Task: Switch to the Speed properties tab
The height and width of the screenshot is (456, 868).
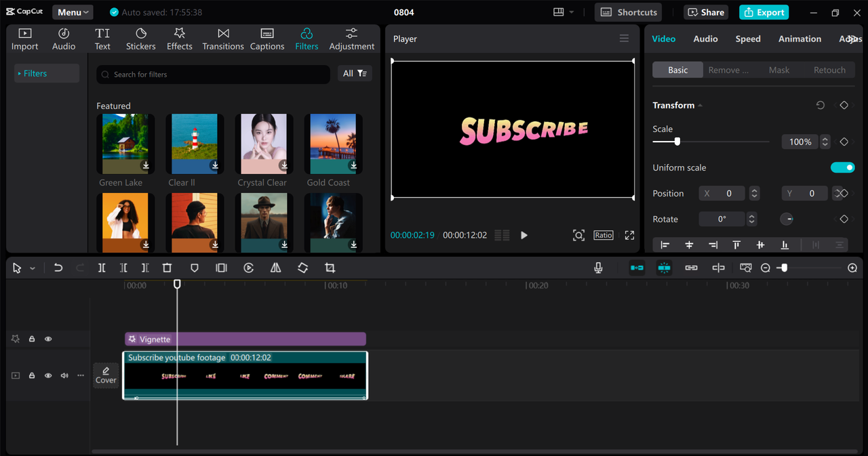Action: pyautogui.click(x=748, y=39)
